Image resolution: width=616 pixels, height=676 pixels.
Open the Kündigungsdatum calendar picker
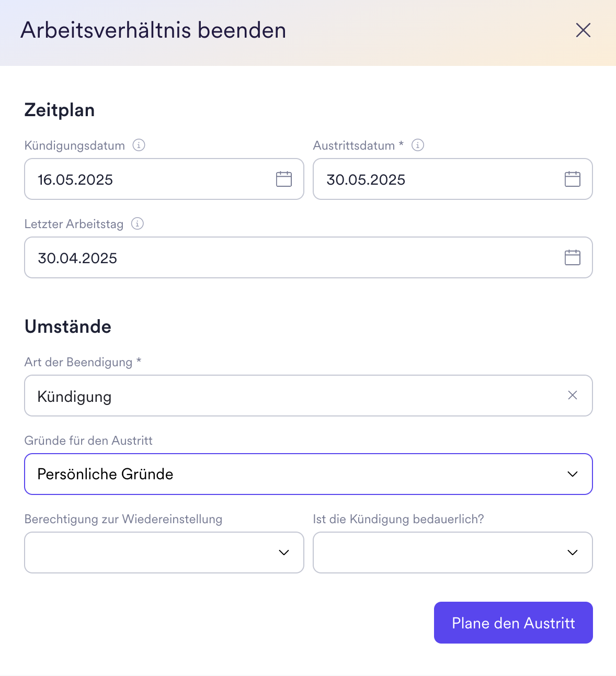[x=283, y=179]
